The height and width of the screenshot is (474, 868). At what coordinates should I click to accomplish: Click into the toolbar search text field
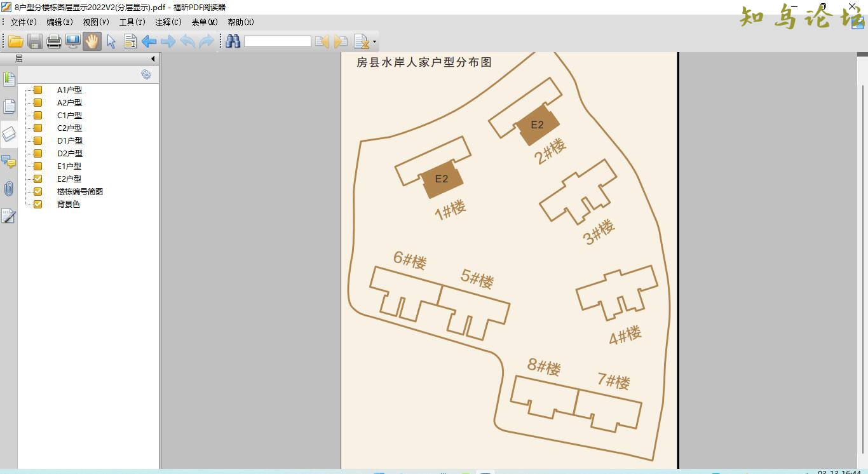point(278,42)
